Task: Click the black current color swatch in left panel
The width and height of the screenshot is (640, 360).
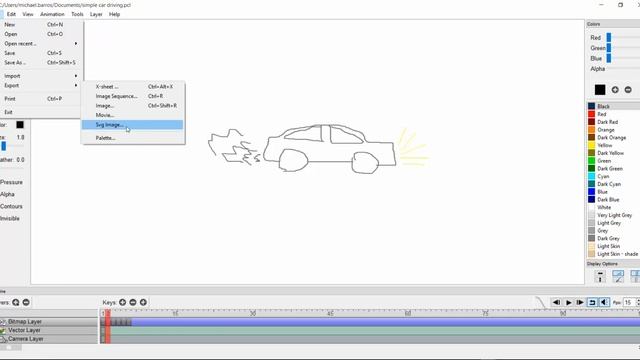Action: pos(20,125)
